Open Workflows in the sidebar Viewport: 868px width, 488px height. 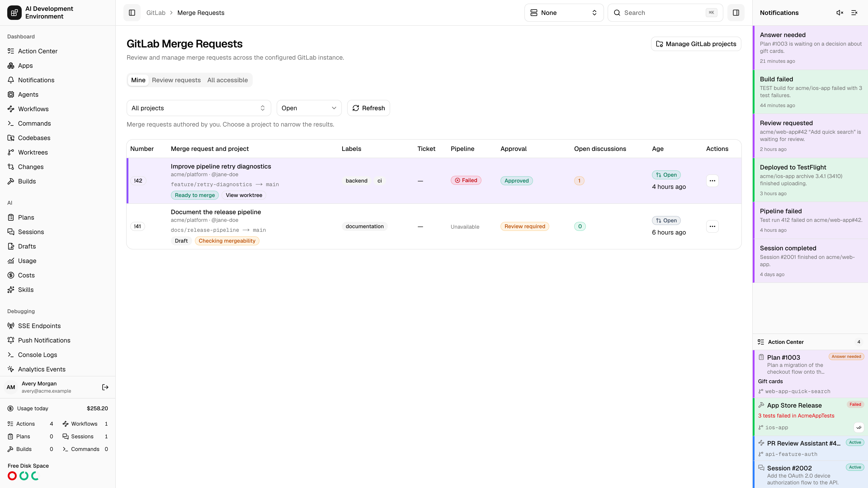tap(58, 109)
